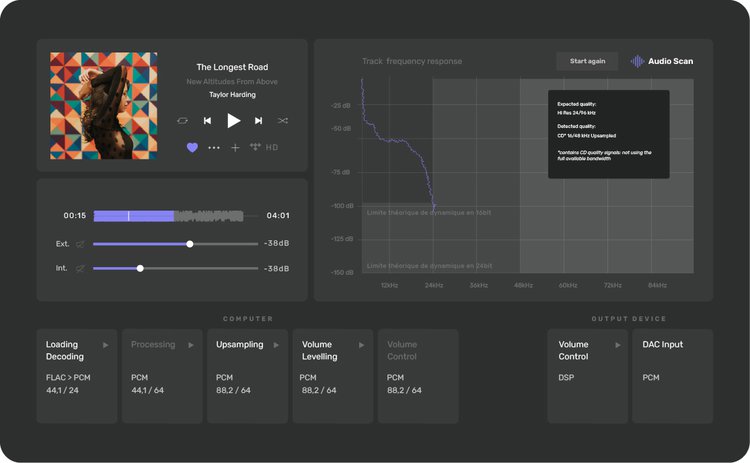Viewport: 750px width, 463px height.
Task: Skip to the next track
Action: (258, 121)
